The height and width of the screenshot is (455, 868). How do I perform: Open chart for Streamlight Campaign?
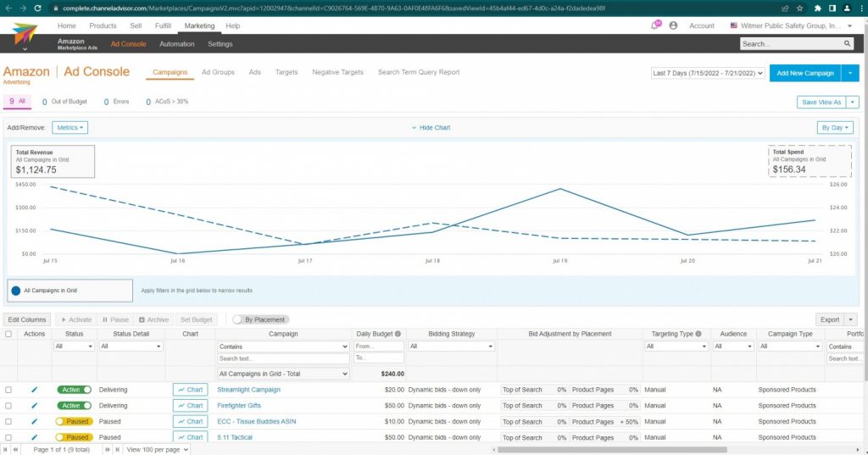[x=191, y=390]
